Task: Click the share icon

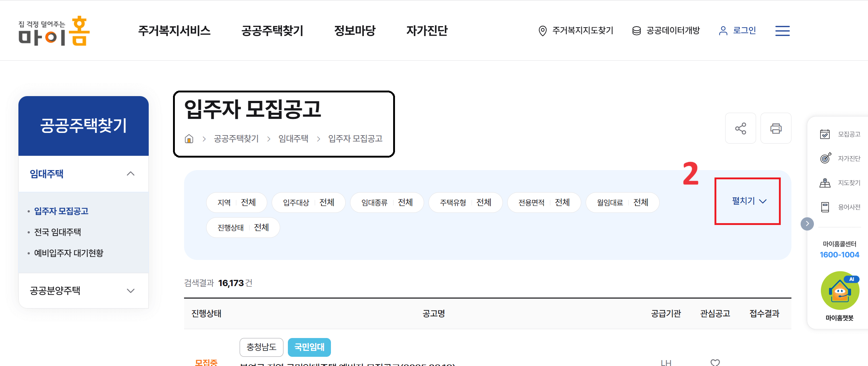Action: 740,128
